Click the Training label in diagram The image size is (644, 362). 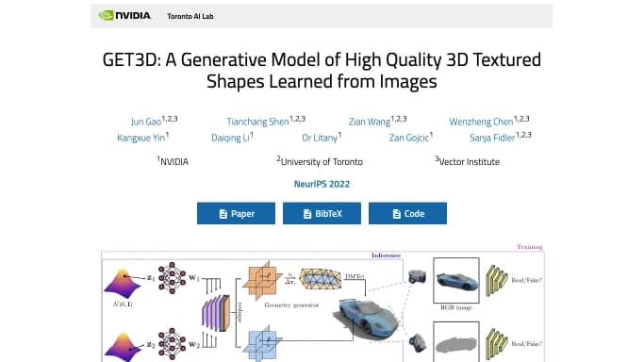530,247
